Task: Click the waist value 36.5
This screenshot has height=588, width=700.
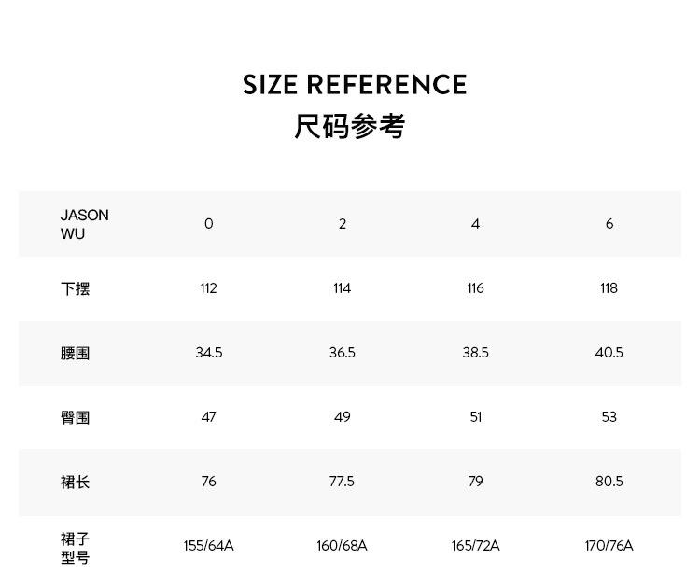Action: (x=343, y=353)
